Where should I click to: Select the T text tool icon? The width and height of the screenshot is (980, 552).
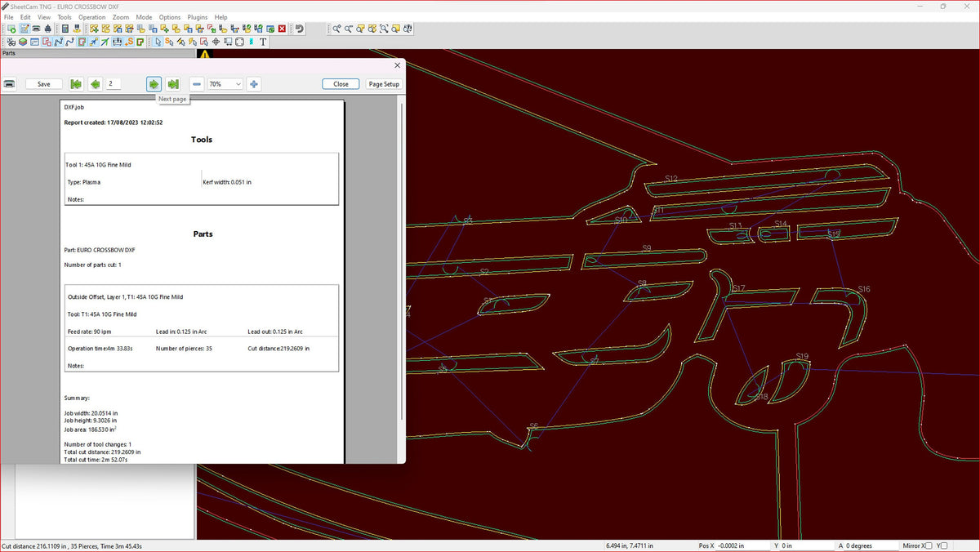tap(263, 42)
